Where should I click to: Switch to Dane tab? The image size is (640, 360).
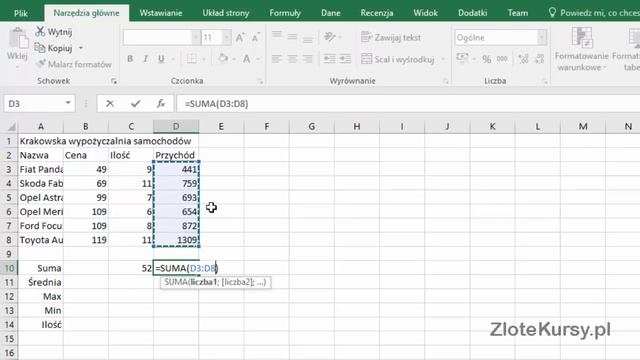point(331,13)
